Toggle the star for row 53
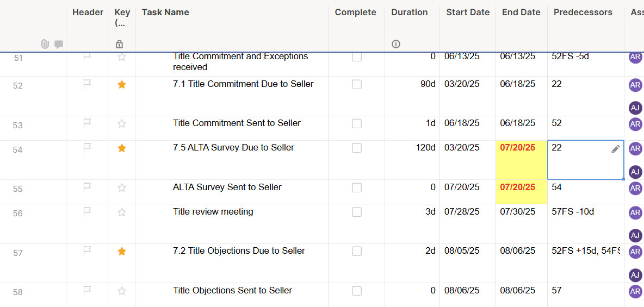 pyautogui.click(x=122, y=123)
